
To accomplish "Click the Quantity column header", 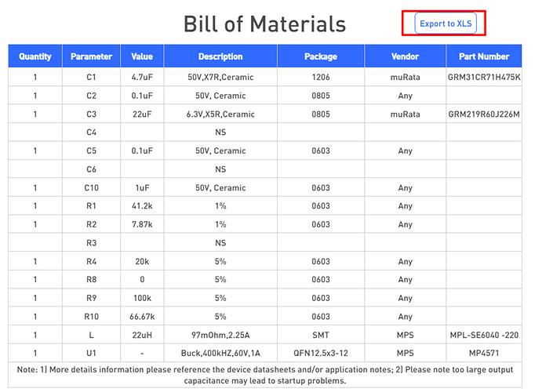I will 35,56.
